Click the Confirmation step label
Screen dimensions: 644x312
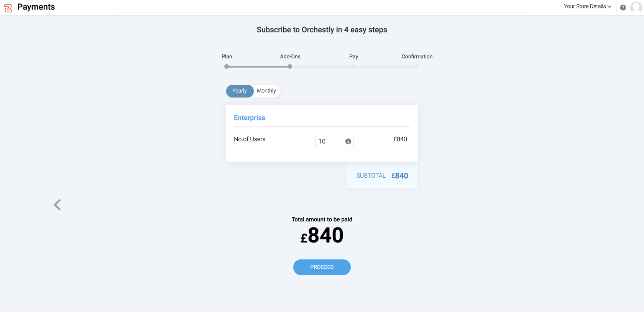click(x=417, y=56)
